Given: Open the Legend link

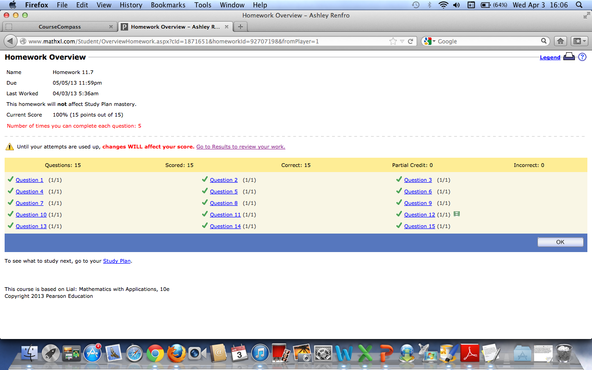Looking at the screenshot, I should point(550,57).
